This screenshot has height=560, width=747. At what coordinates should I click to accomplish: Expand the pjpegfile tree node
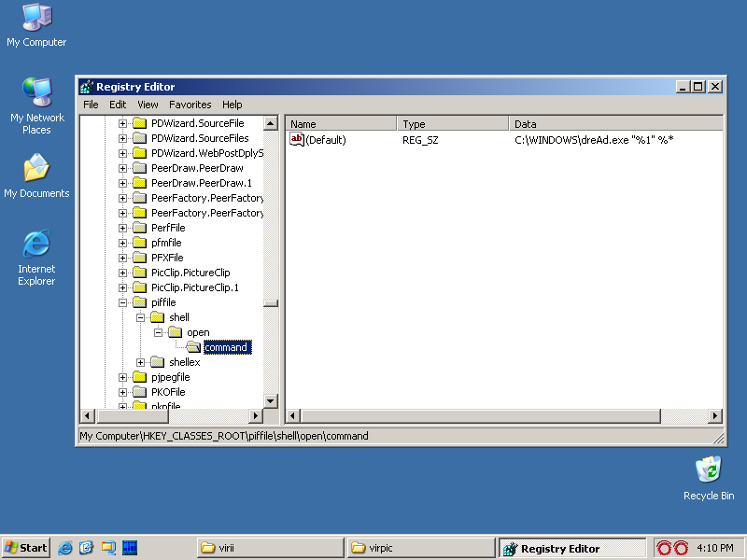(122, 377)
